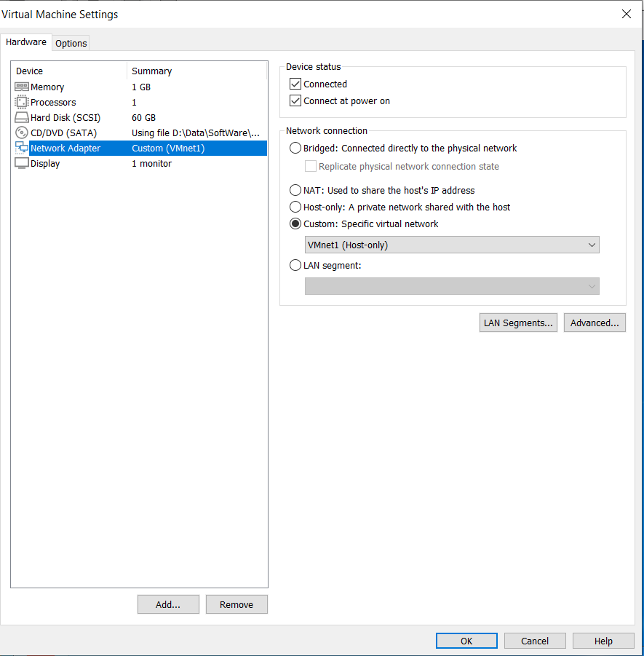Screen dimensions: 644x656
Task: Add a new hardware device
Action: pyautogui.click(x=168, y=604)
